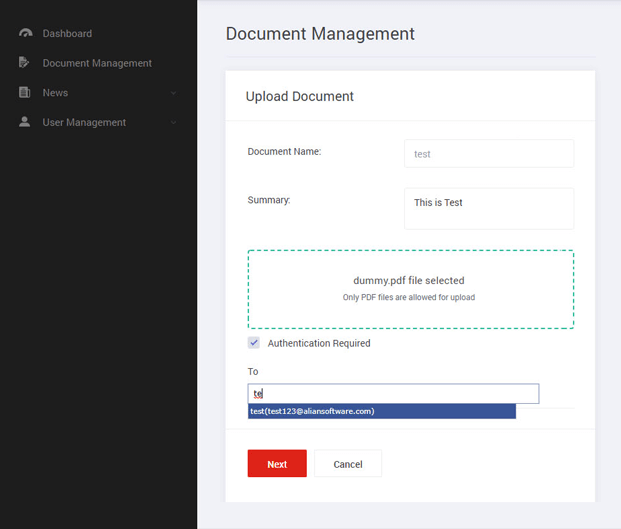
Task: Open Dashboard from the sidebar
Action: coord(67,34)
